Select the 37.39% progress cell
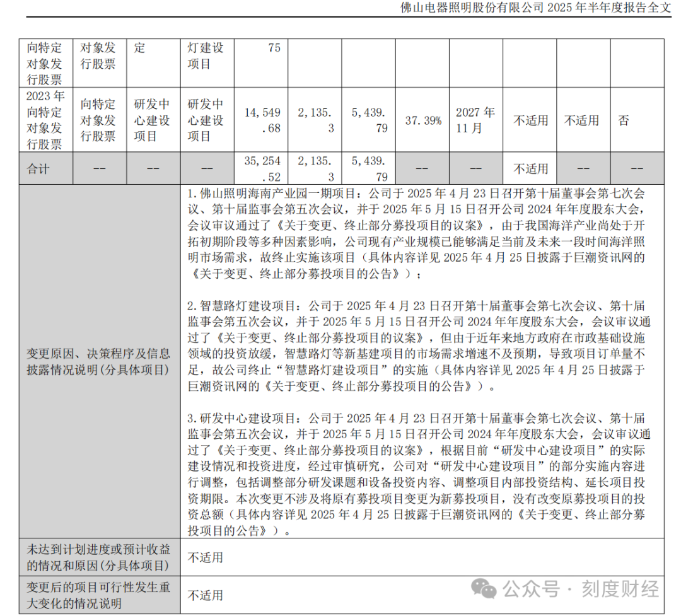This screenshot has width=681, height=616. 422,120
